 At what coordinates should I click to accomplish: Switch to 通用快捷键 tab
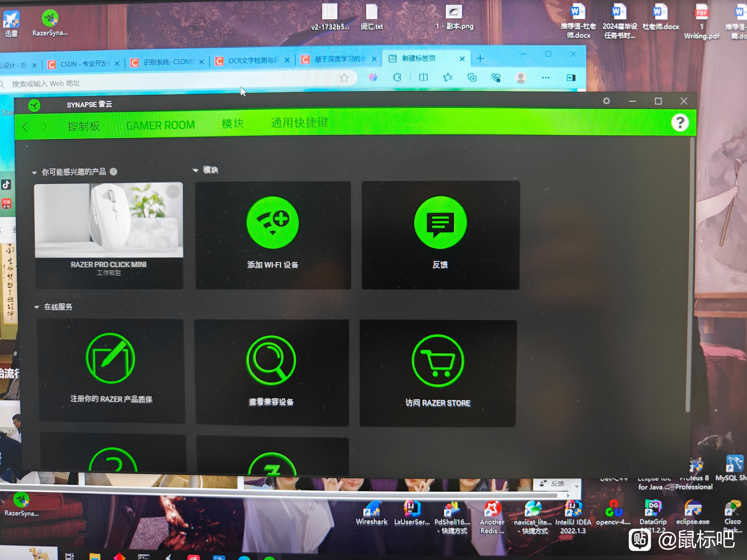pos(299,123)
